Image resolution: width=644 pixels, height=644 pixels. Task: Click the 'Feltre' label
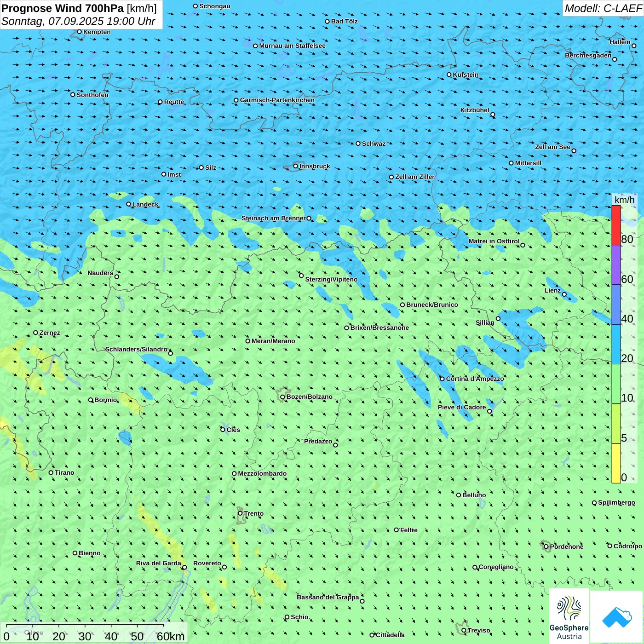[409, 530]
